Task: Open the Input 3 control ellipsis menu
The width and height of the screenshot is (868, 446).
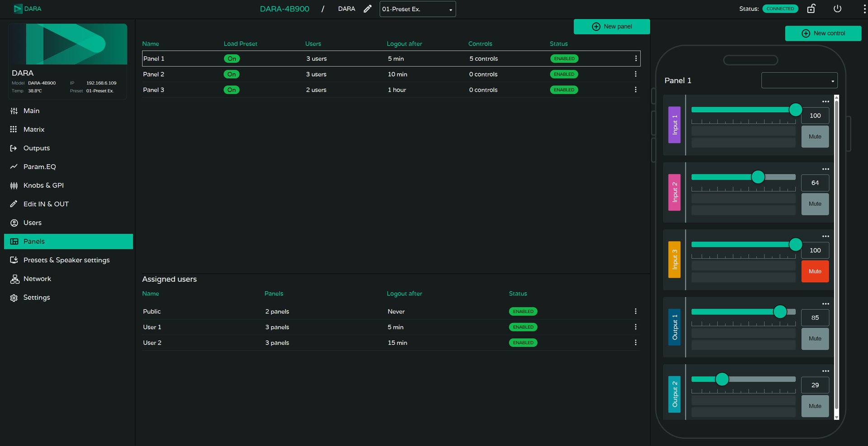Action: tap(826, 236)
